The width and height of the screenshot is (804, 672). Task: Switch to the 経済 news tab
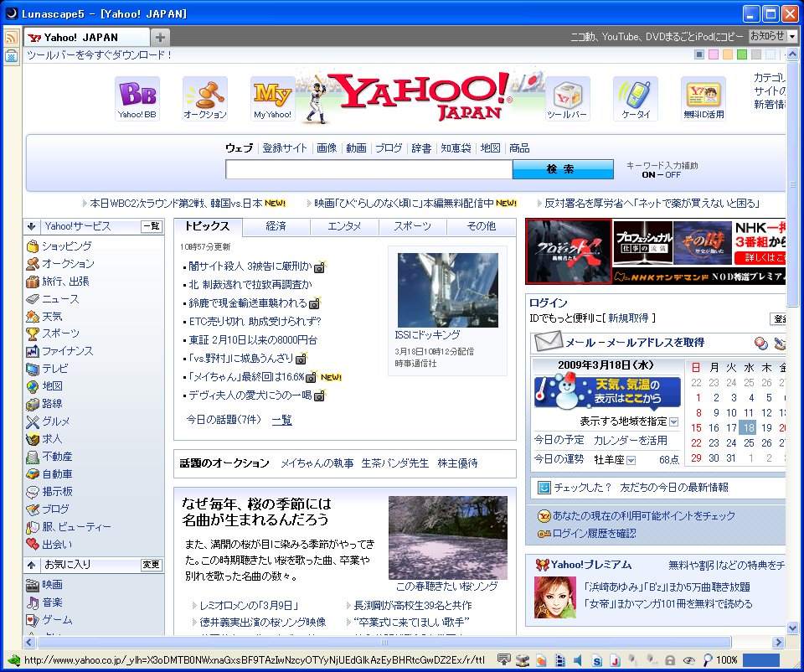[x=276, y=226]
